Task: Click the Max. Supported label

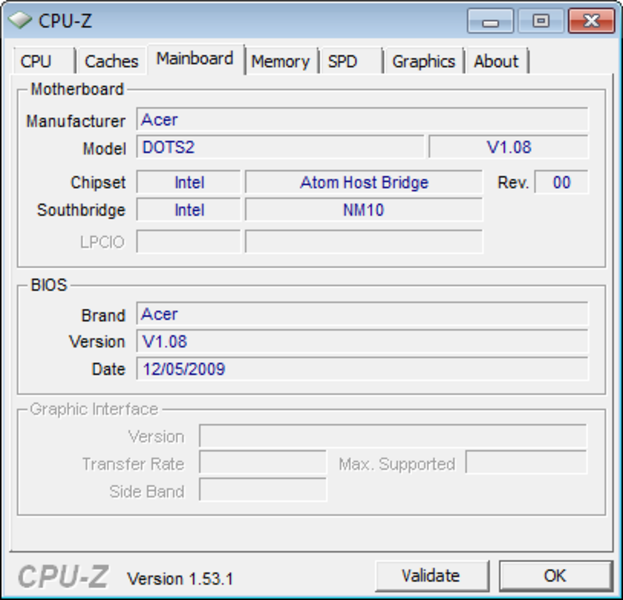Action: pyautogui.click(x=397, y=464)
